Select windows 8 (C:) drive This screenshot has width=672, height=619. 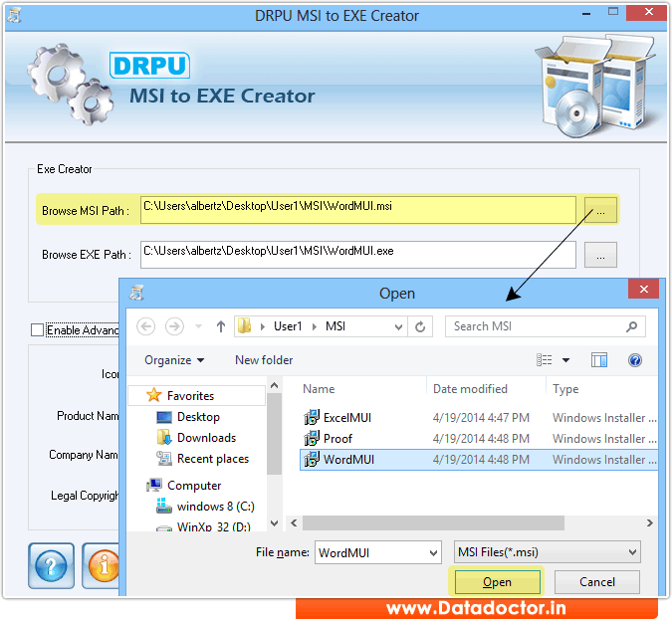point(216,507)
